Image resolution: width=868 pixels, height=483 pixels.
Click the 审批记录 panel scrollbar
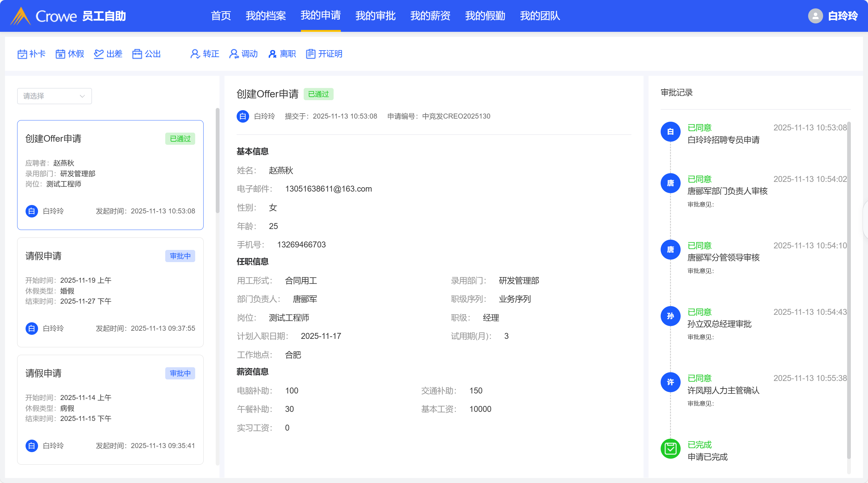[x=848, y=290]
